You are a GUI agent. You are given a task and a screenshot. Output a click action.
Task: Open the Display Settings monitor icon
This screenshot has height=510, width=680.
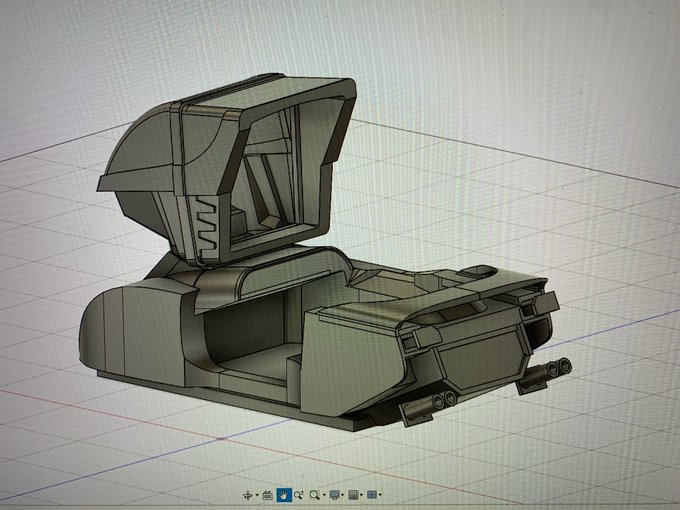pyautogui.click(x=334, y=495)
